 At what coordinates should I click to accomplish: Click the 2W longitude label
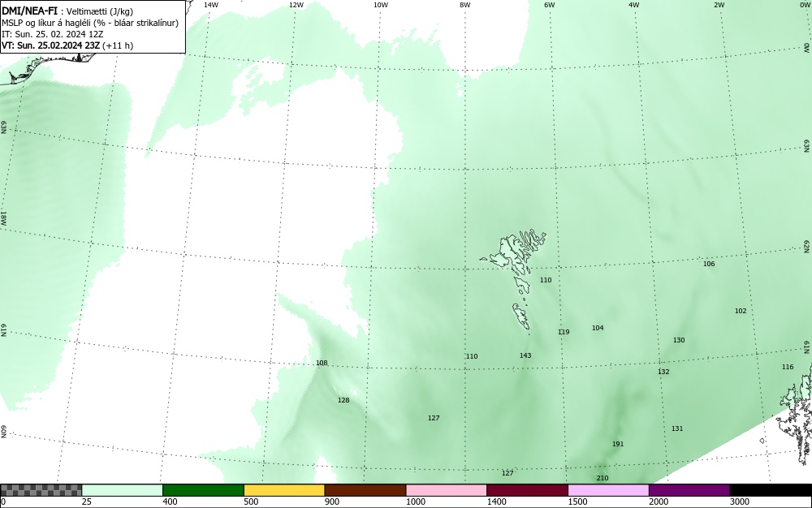click(x=719, y=5)
